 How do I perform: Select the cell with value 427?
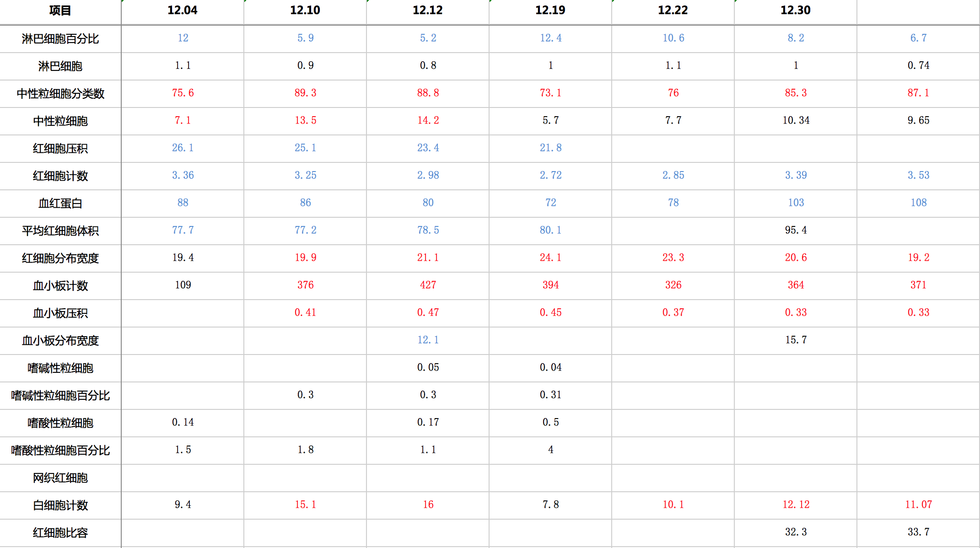pyautogui.click(x=428, y=285)
